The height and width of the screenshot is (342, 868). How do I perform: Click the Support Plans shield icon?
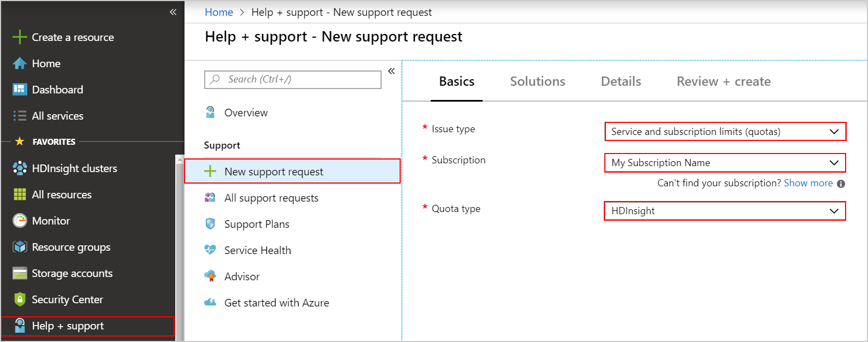[x=210, y=224]
